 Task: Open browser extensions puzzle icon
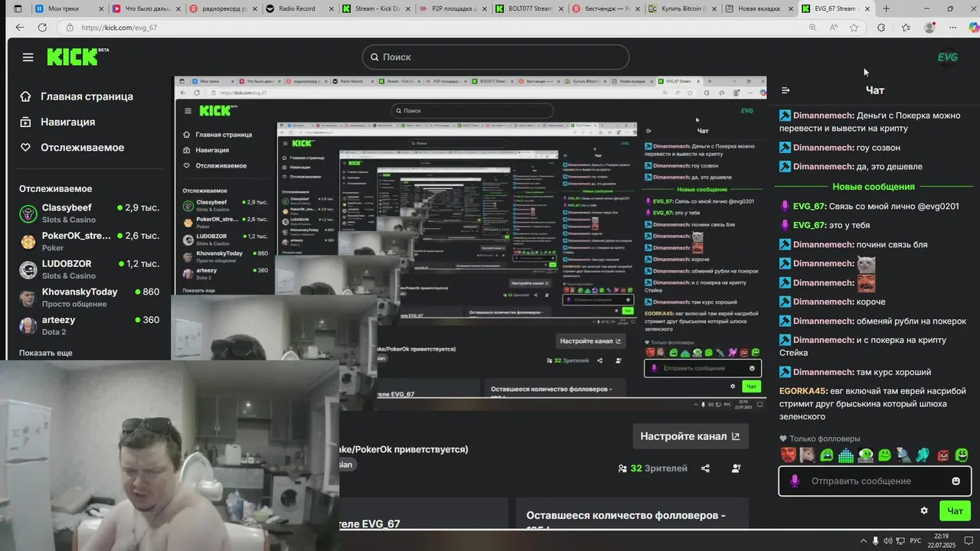tap(881, 27)
